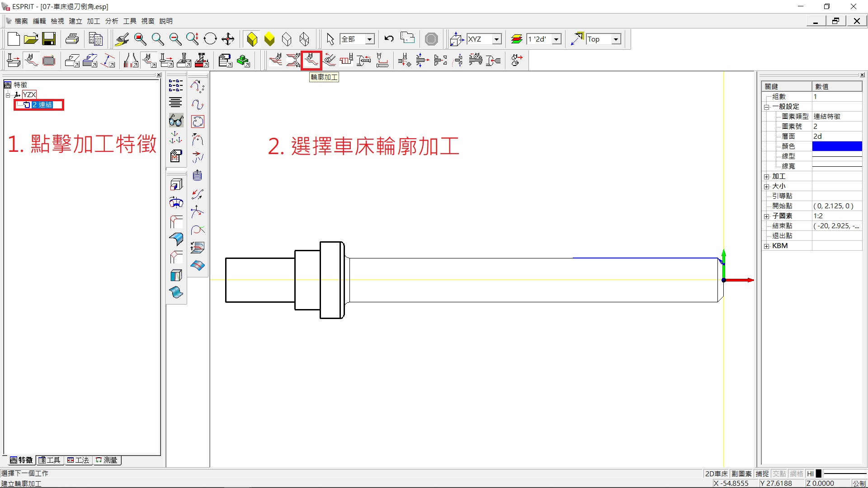Click the Print icon in toolbar
Viewport: 868px width, 488px height.
pyautogui.click(x=72, y=39)
